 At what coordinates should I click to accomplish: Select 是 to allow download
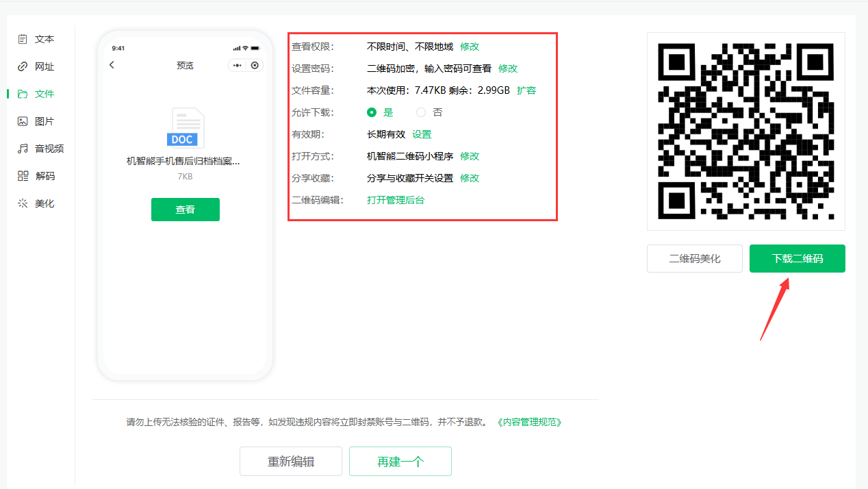coord(372,112)
